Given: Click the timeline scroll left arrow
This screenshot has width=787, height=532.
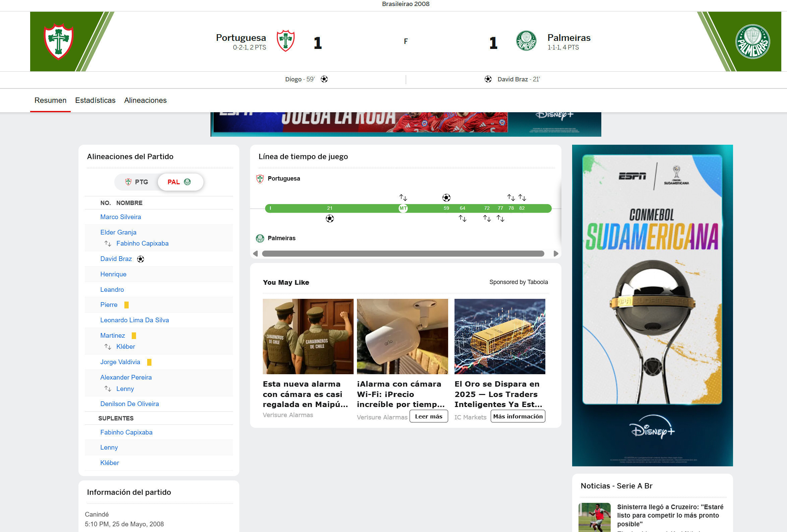Looking at the screenshot, I should click(255, 254).
